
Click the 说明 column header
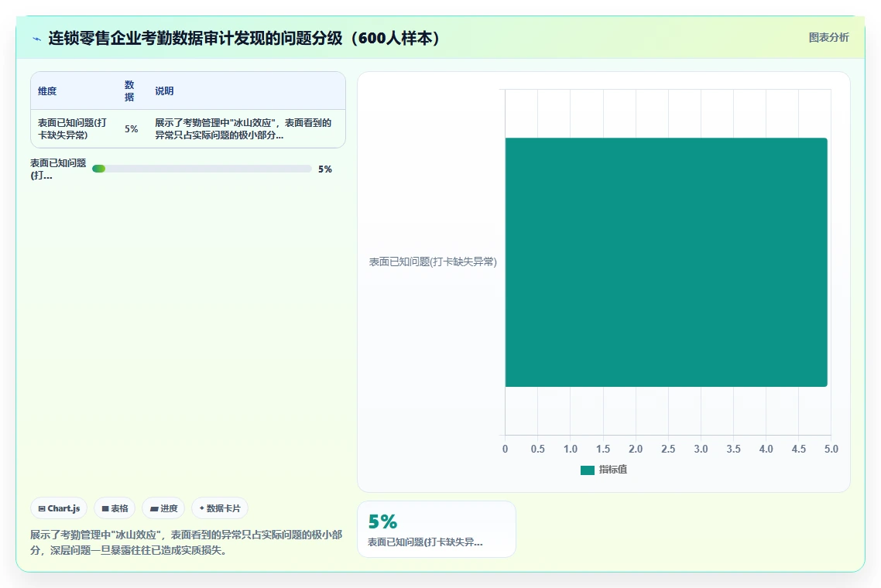tap(164, 91)
